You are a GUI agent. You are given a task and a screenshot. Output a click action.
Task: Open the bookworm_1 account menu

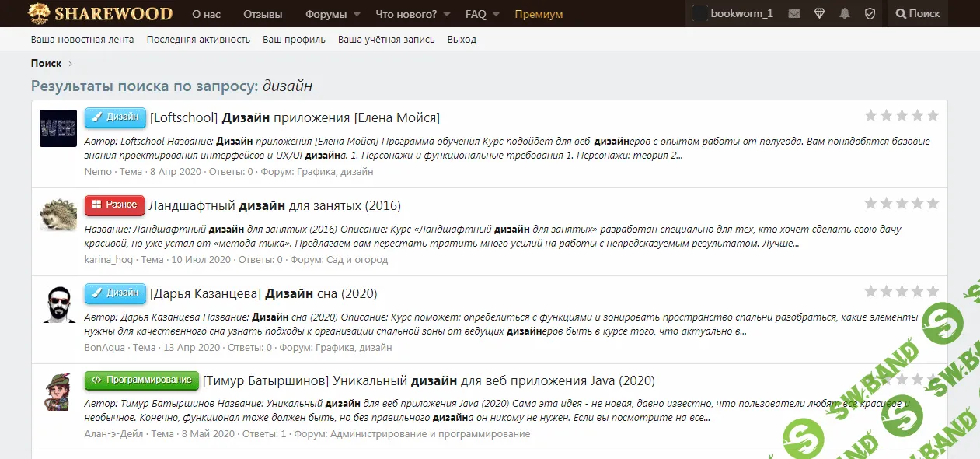click(x=733, y=14)
